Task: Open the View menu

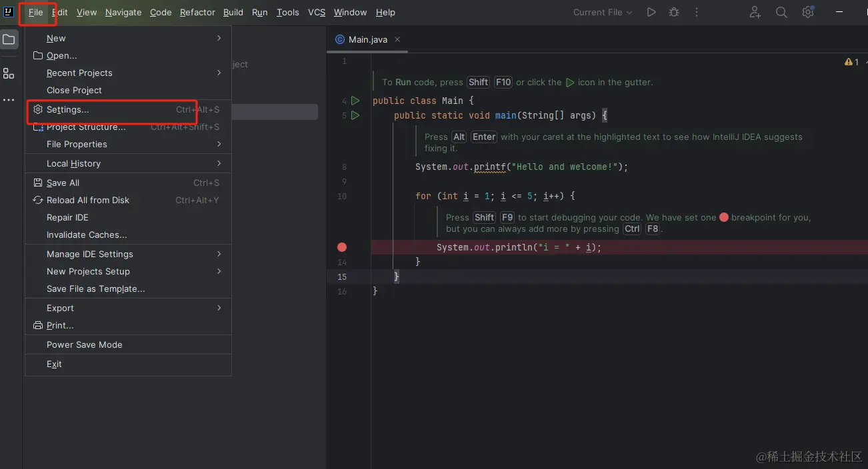Action: (87, 12)
